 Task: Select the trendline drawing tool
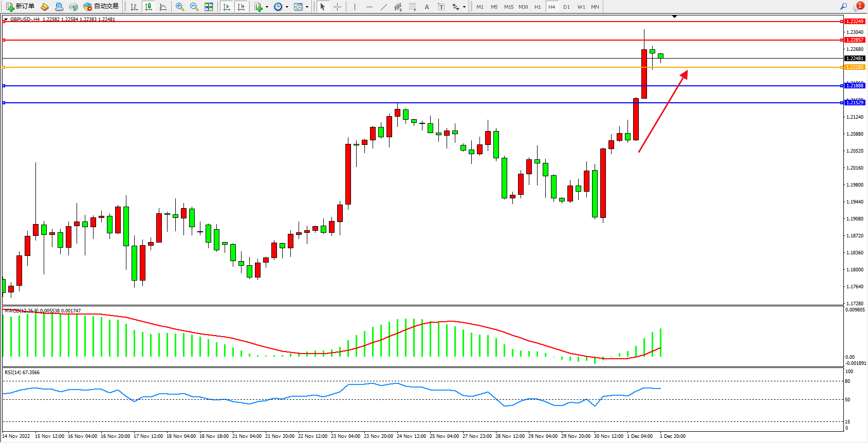tap(384, 7)
